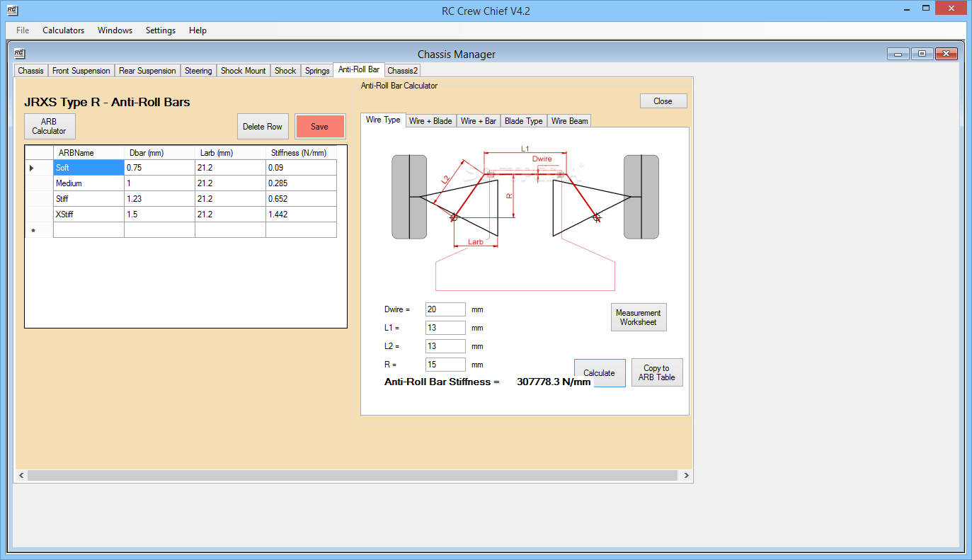Click the L2 input field
The height and width of the screenshot is (560, 972).
(x=445, y=346)
